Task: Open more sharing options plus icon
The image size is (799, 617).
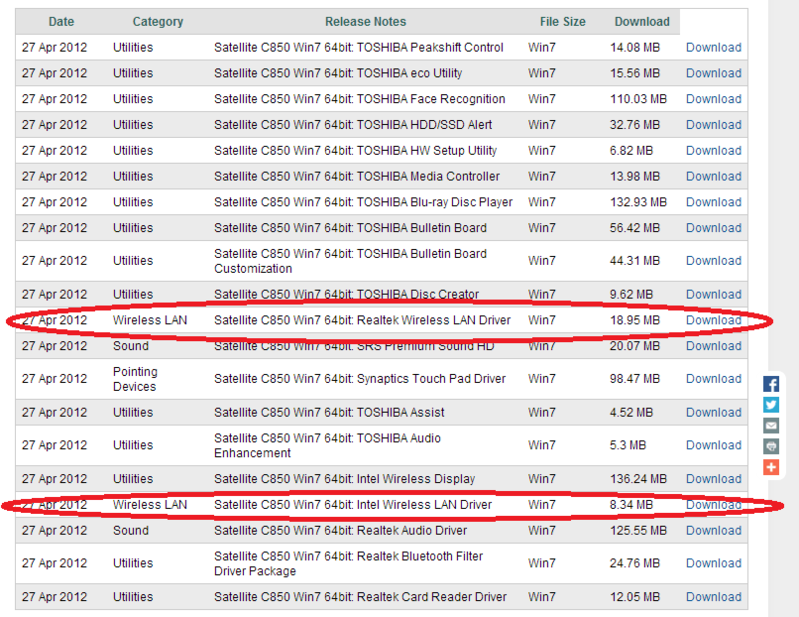Action: tap(771, 467)
